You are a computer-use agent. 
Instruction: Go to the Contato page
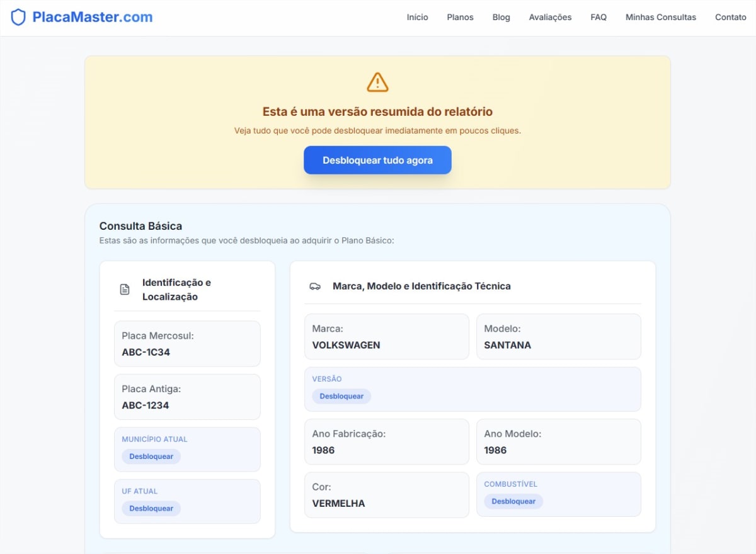click(731, 18)
